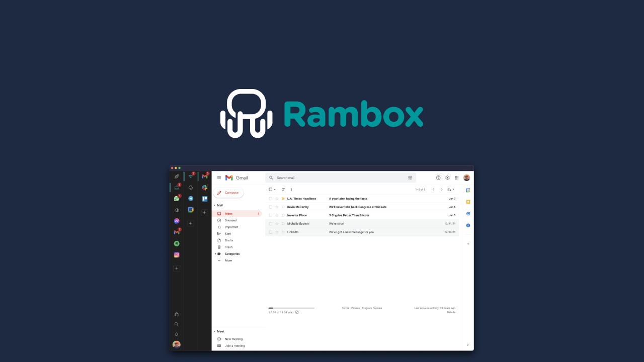
Task: Open Telegram in the sidebar
Action: 191,198
